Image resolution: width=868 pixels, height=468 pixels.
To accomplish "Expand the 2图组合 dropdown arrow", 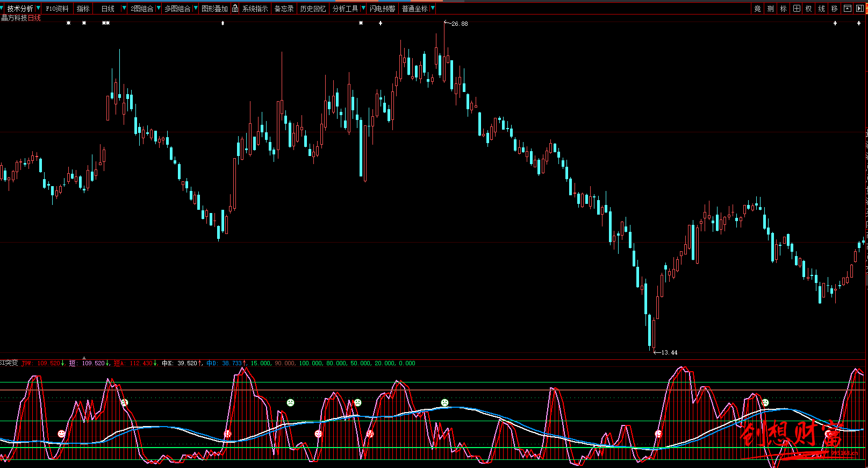I will (x=159, y=9).
